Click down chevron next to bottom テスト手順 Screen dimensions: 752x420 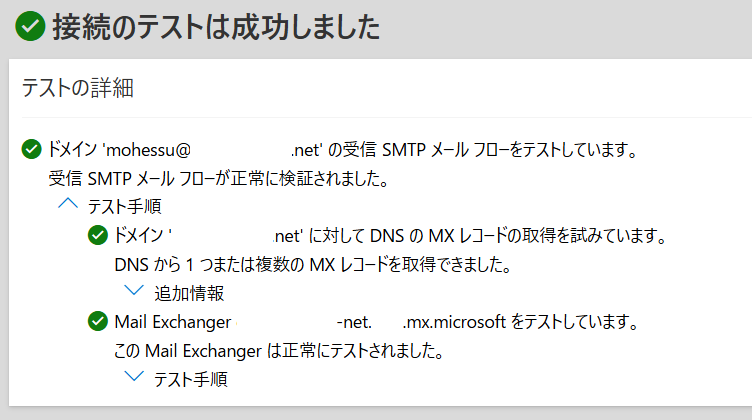[x=134, y=376]
